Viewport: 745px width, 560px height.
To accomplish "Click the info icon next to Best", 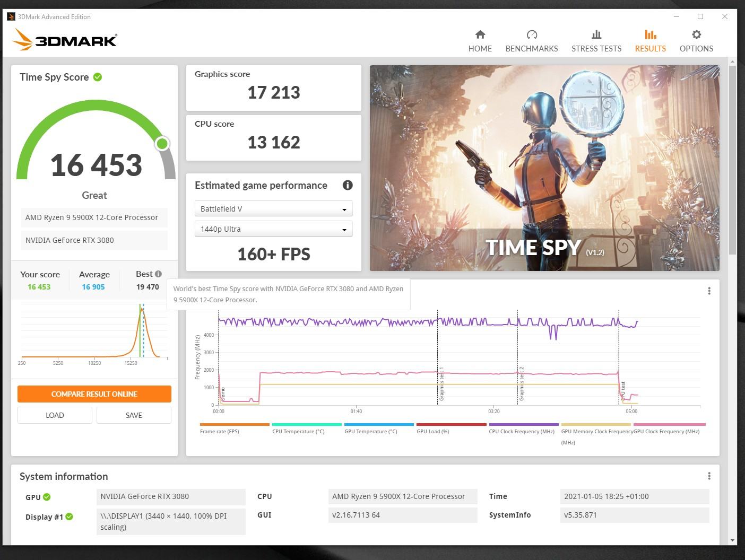I will point(158,274).
